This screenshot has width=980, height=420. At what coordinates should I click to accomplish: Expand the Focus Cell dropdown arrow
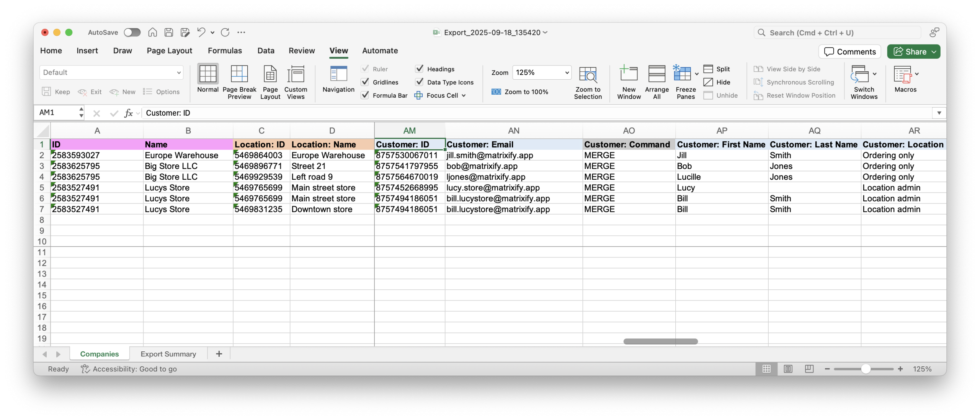click(464, 95)
